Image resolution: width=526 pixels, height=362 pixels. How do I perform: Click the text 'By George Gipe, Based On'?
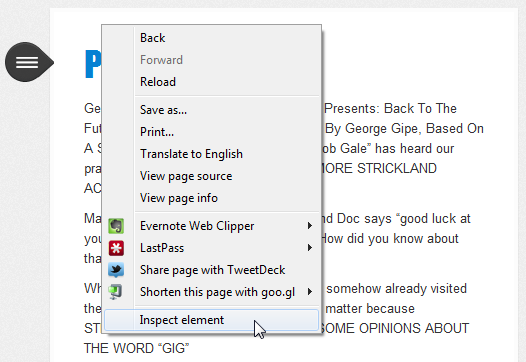(x=404, y=129)
